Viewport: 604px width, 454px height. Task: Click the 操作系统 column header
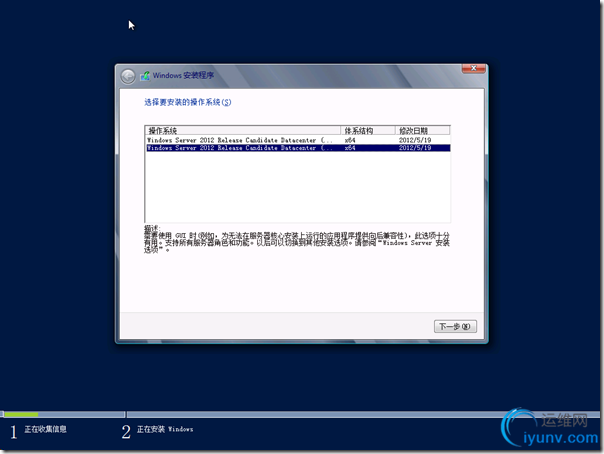[x=243, y=131]
